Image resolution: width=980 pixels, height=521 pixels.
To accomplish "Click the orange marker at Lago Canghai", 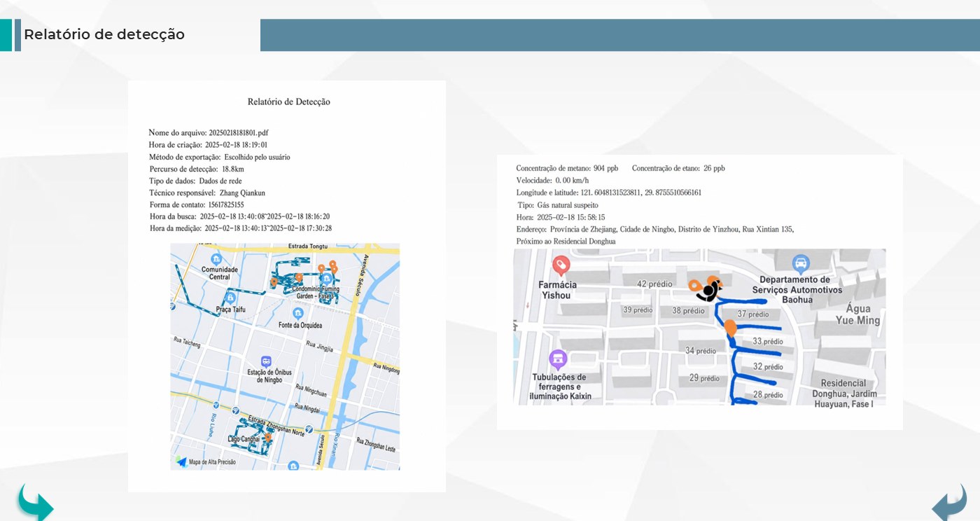I will pyautogui.click(x=267, y=437).
